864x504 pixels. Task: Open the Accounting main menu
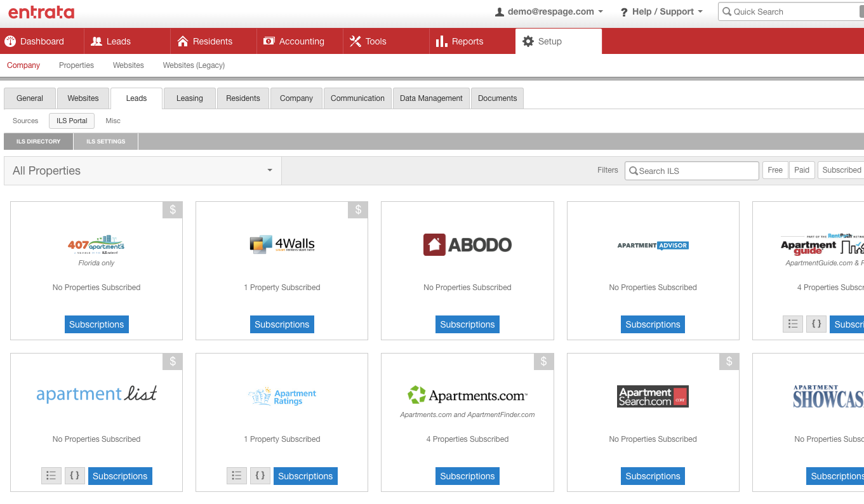tap(300, 41)
